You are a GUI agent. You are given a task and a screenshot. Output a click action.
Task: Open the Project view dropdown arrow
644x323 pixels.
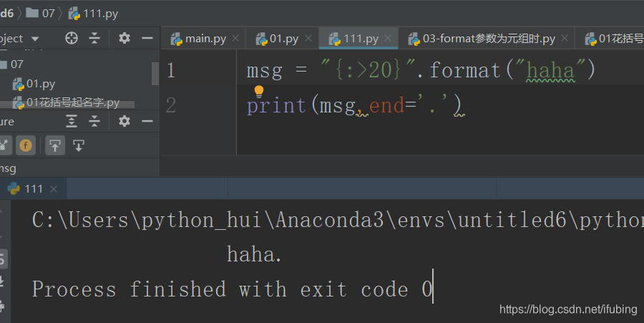click(35, 39)
